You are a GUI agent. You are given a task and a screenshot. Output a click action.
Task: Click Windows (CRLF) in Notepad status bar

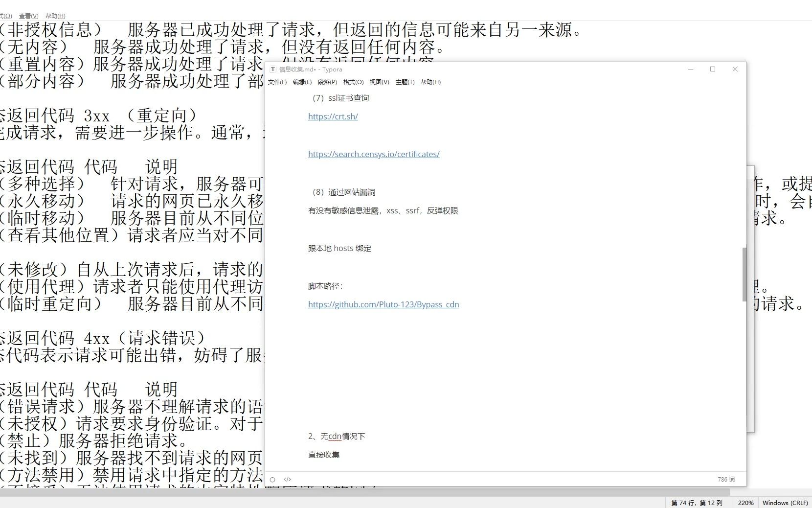click(785, 503)
